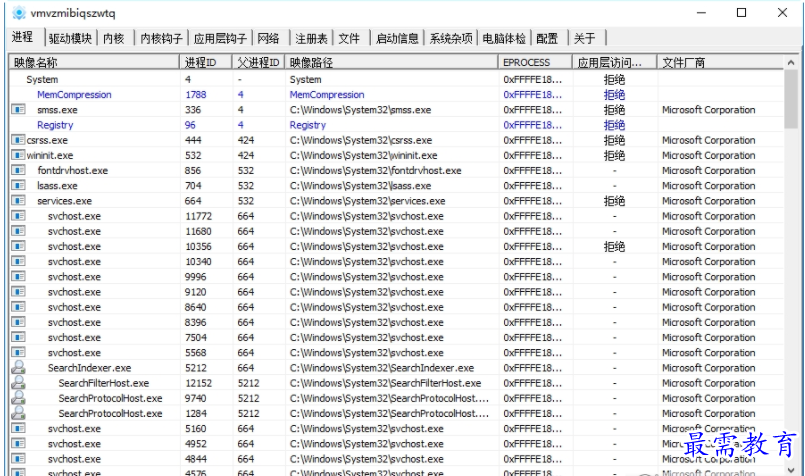Sort by EPROCESS column header

(x=535, y=63)
